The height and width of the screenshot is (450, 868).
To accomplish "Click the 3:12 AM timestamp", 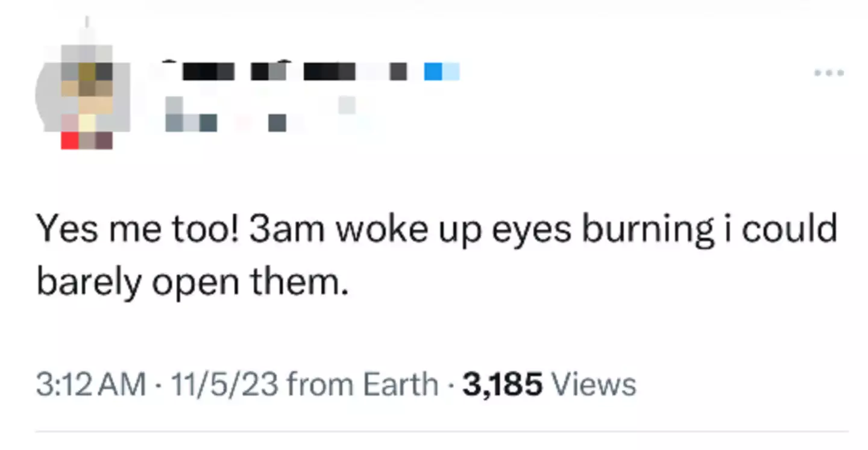I will click(x=90, y=384).
